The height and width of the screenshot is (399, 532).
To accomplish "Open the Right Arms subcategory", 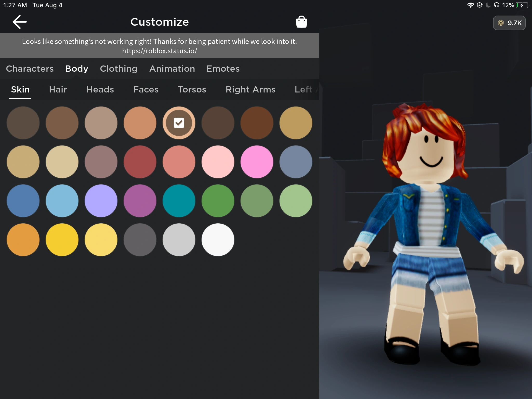I will [250, 89].
